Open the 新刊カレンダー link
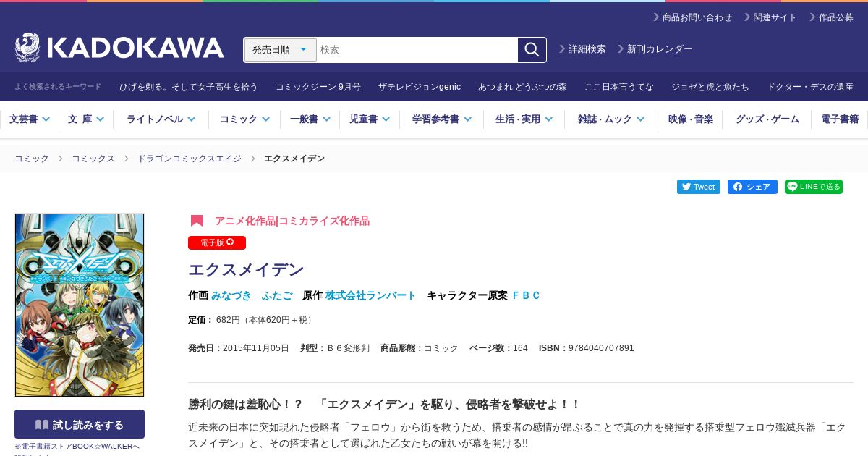 (655, 49)
